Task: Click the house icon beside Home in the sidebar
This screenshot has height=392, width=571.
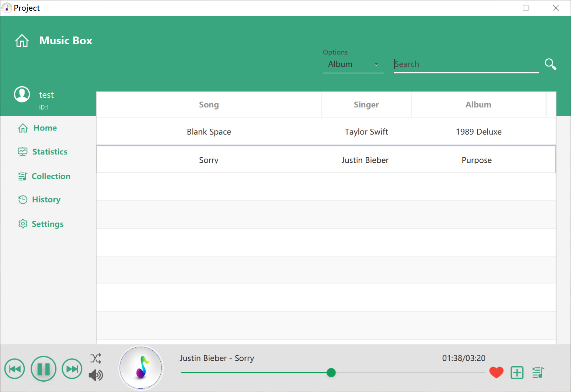Action: tap(23, 128)
